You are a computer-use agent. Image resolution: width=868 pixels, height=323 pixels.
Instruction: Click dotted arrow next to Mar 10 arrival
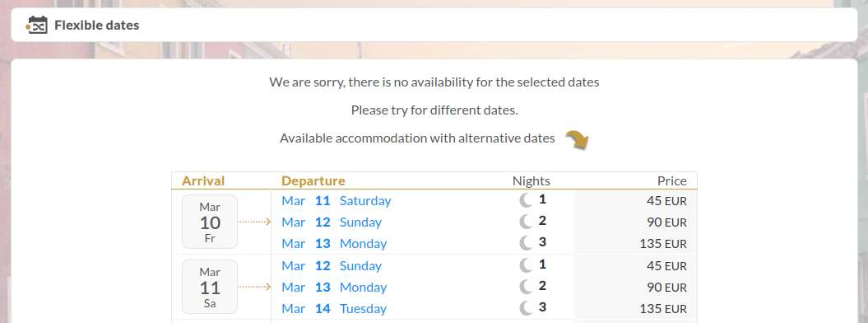[254, 222]
